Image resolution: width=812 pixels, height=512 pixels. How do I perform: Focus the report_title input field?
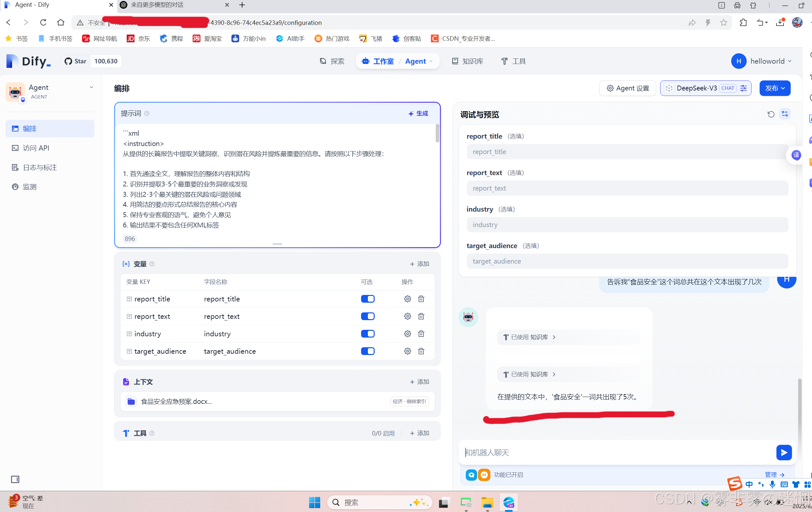point(627,152)
